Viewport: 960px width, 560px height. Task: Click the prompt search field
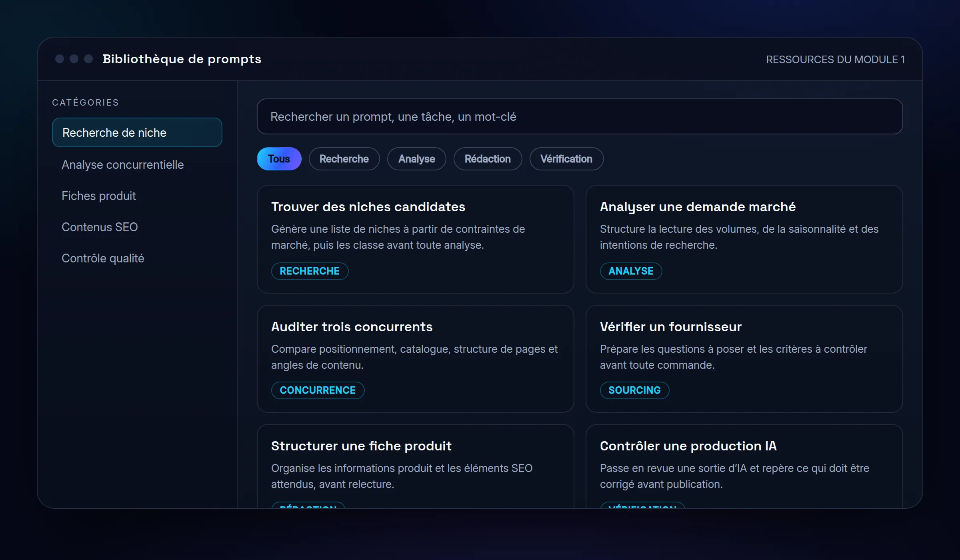(580, 116)
